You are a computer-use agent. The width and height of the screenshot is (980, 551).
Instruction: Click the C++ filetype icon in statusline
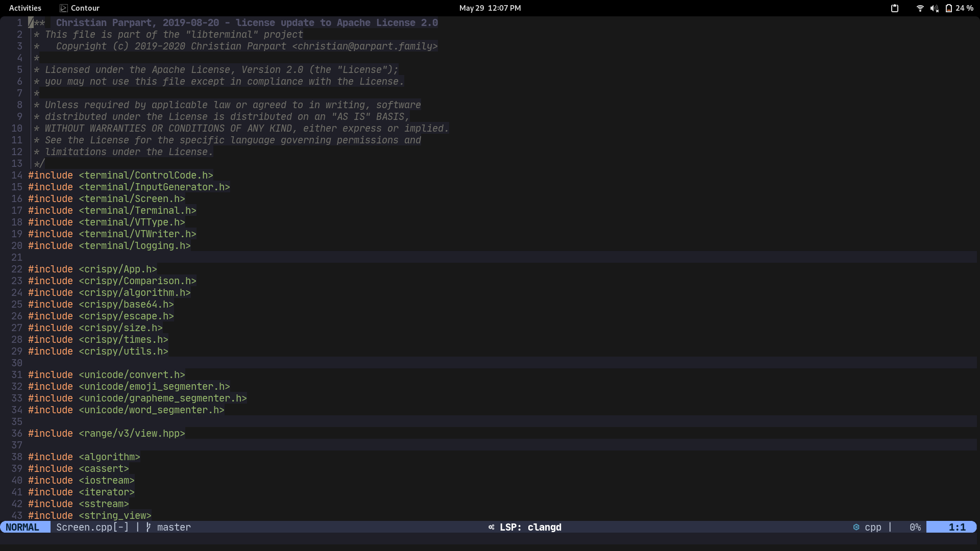coord(856,527)
